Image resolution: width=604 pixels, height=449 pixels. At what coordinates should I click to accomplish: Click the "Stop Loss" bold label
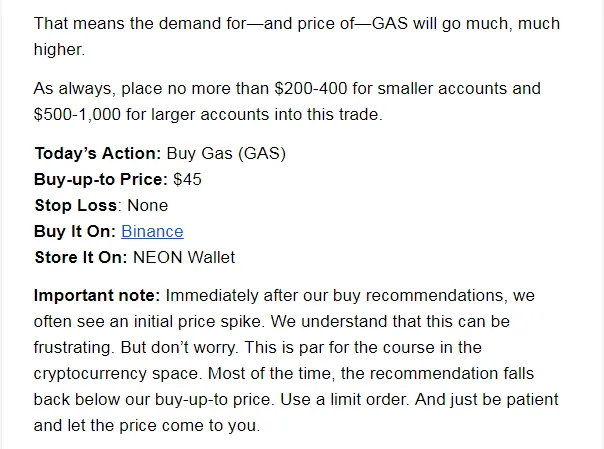tap(76, 206)
